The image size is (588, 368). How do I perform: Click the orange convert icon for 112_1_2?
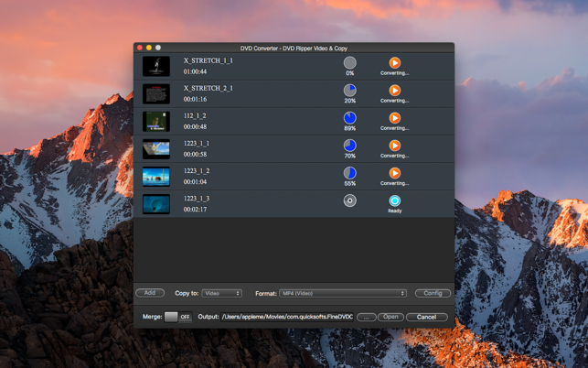point(394,118)
